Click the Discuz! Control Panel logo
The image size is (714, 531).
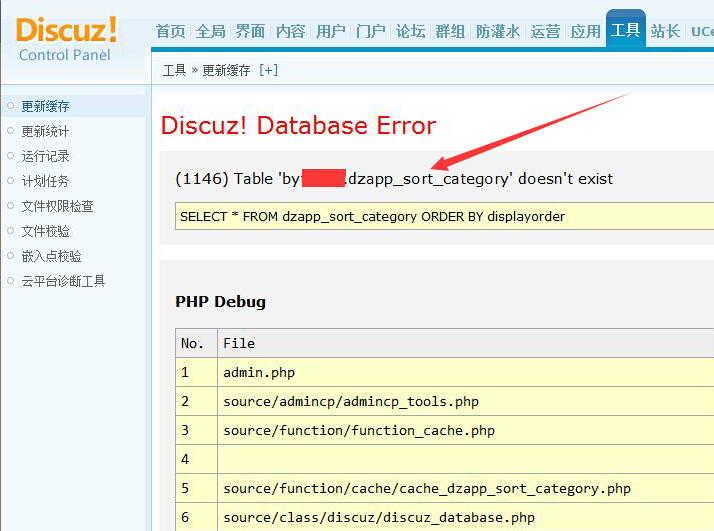[x=66, y=39]
